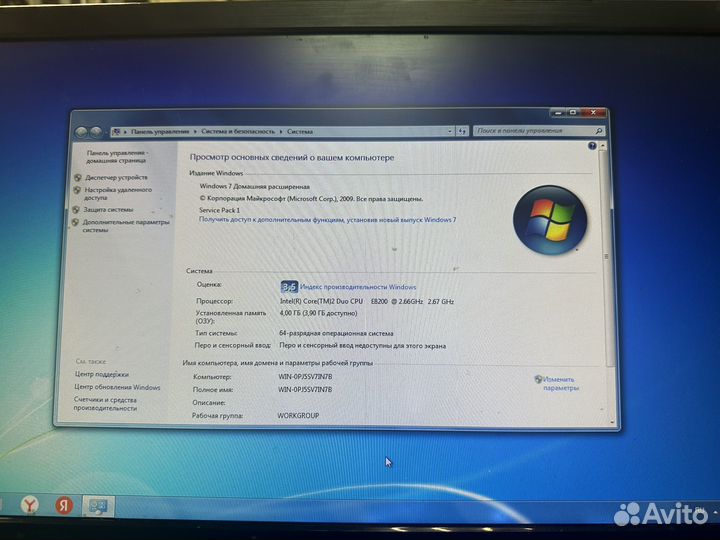Image resolution: width=720 pixels, height=540 pixels.
Task: Open 'Дополнительные параметры системы'
Action: coord(126,225)
